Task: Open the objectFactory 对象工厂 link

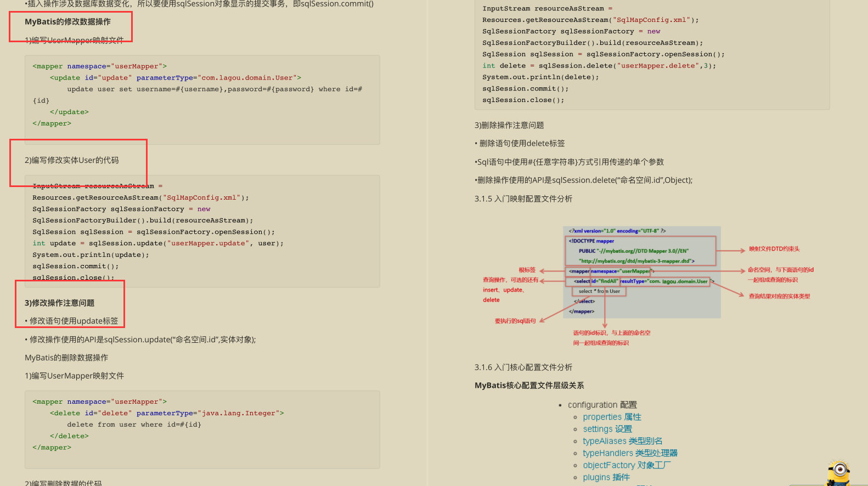Action: (627, 465)
